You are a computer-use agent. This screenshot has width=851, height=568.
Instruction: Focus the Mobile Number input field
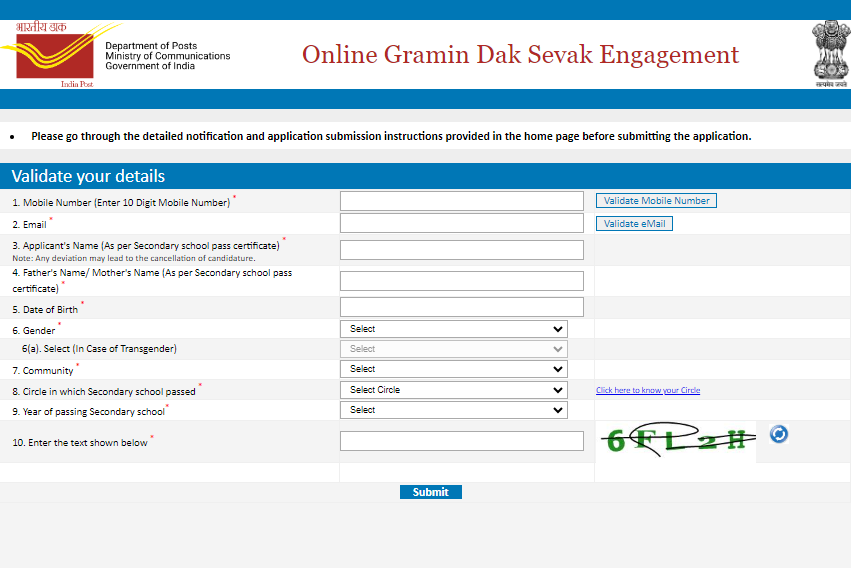pos(462,201)
